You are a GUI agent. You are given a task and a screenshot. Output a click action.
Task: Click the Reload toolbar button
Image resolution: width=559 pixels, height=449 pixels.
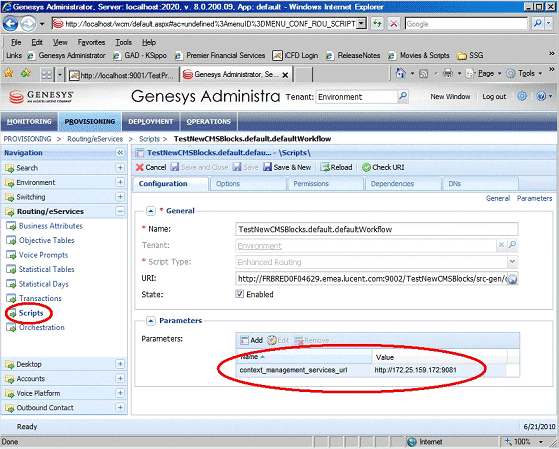coord(336,167)
